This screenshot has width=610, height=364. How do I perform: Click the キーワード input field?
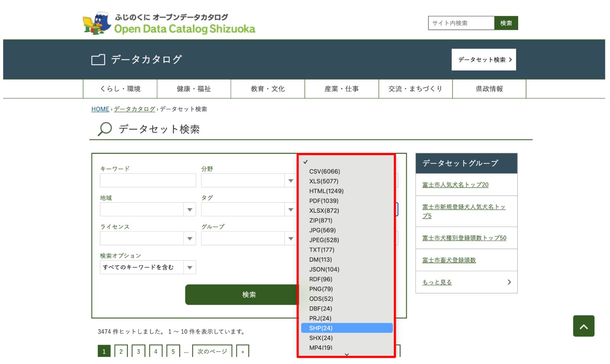click(x=148, y=180)
